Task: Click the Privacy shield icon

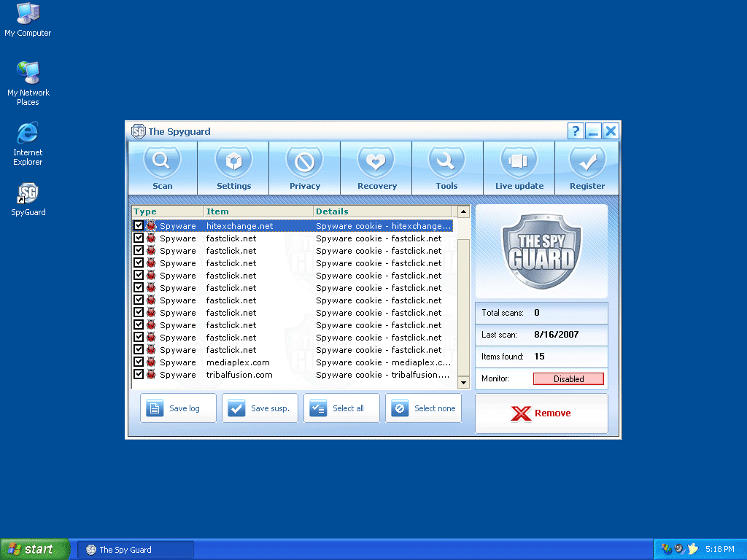Action: [305, 162]
